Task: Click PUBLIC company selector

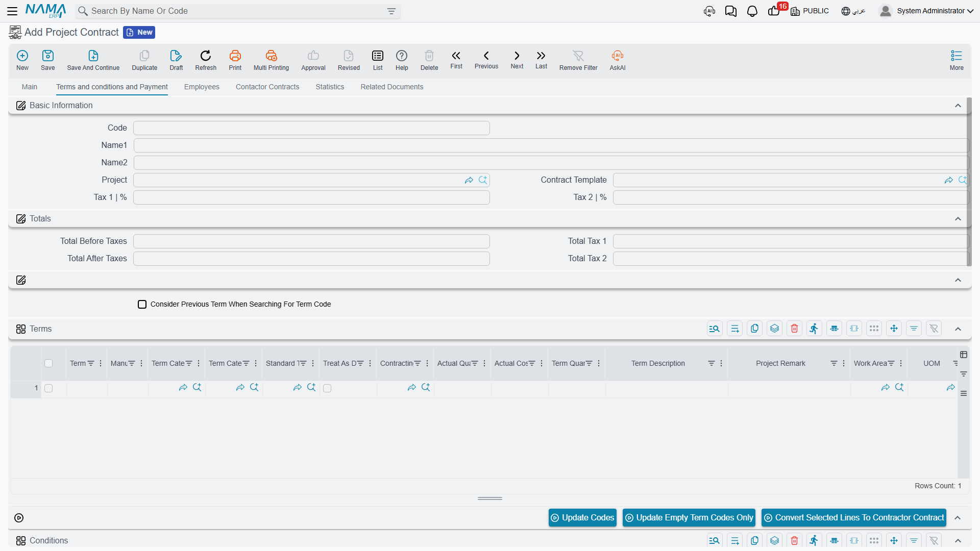Action: click(810, 11)
